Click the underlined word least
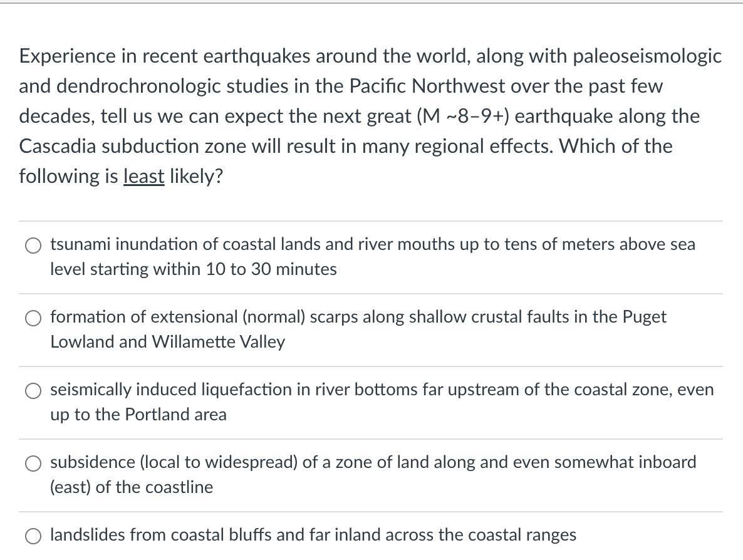Image resolution: width=743 pixels, height=560 pixels. [x=144, y=176]
